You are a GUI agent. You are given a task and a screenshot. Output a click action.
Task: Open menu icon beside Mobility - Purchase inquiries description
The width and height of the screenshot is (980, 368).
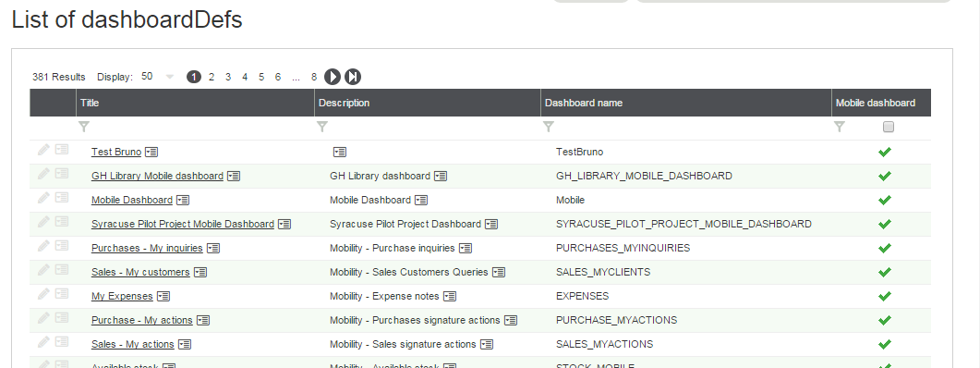pos(465,249)
